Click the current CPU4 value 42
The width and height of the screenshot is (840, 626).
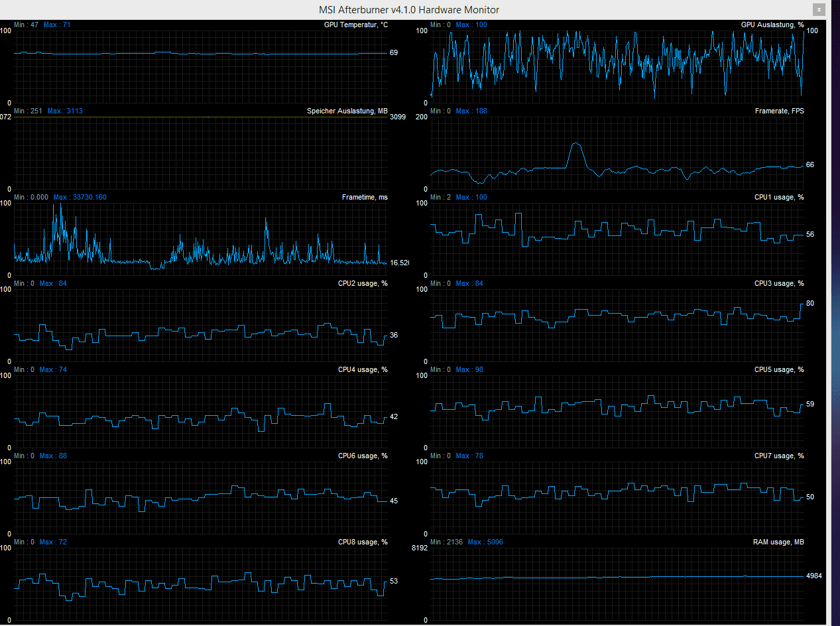394,416
